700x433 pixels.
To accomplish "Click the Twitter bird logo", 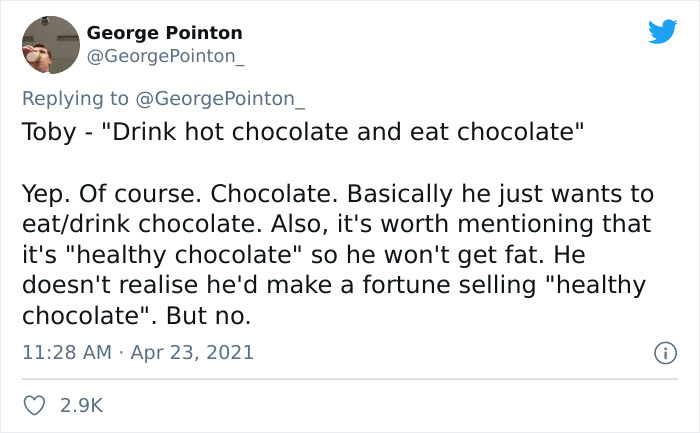I will (x=661, y=33).
